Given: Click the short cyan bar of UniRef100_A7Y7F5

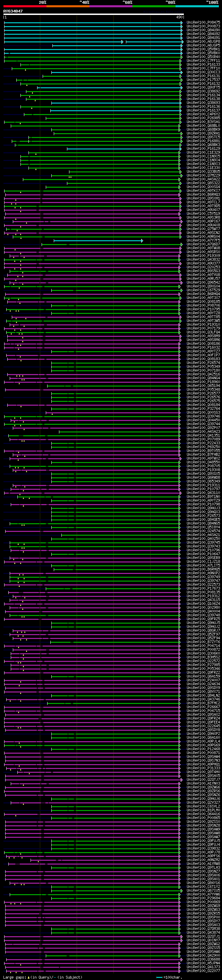Looking at the screenshot, I should coord(98,241).
